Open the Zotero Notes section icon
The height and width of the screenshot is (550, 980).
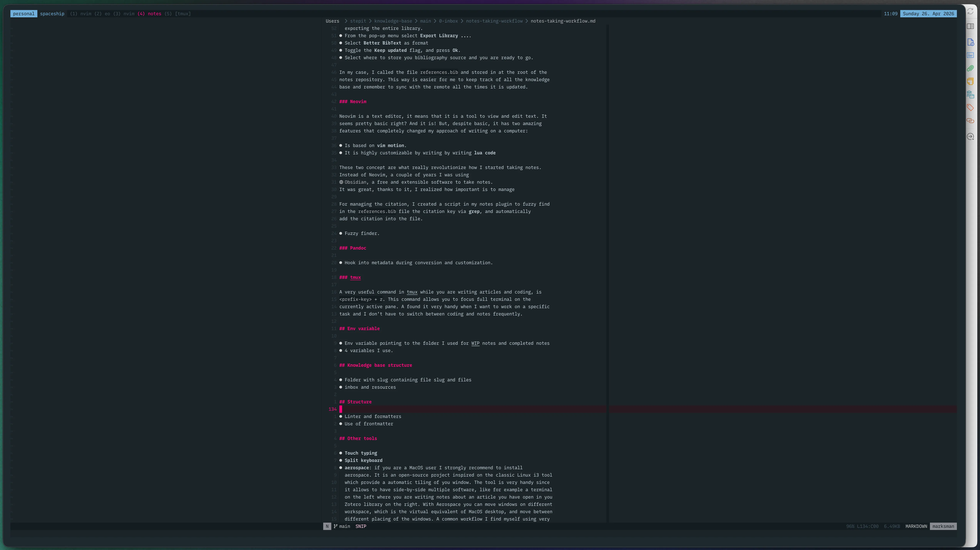tap(971, 82)
